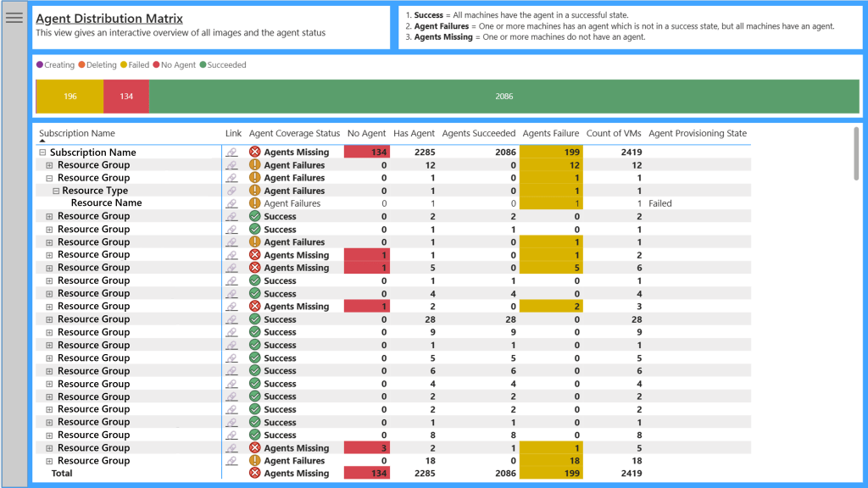Viewport: 868px width, 488px height.
Task: Click the Agents Failure column header
Action: coord(551,133)
